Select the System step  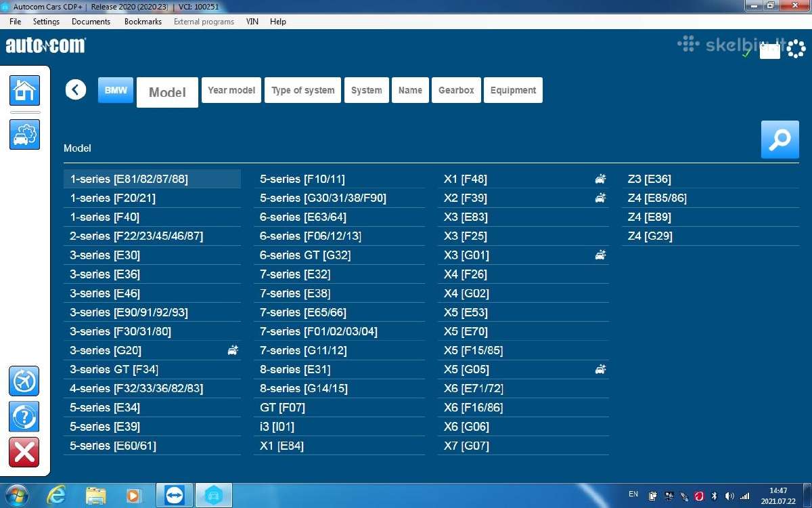coord(367,90)
